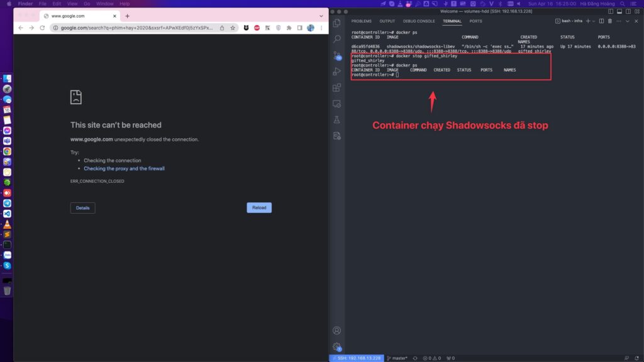644x362 pixels.
Task: Click the Details button on the error page
Action: [82, 207]
